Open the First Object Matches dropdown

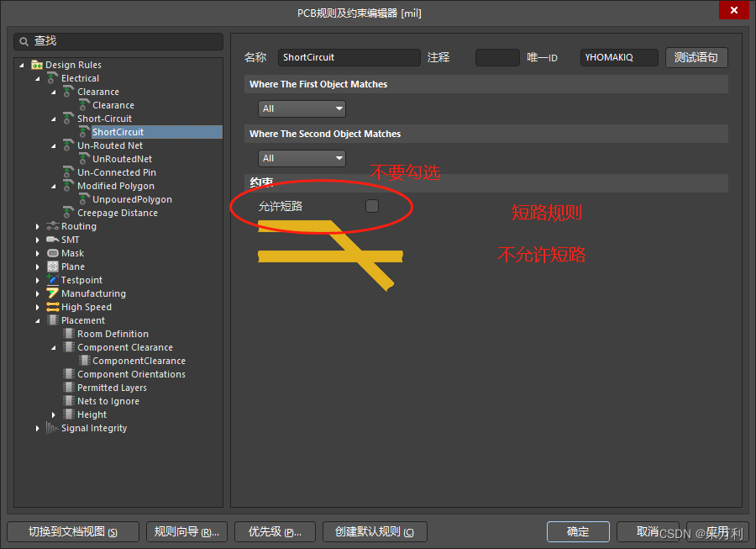pyautogui.click(x=302, y=108)
